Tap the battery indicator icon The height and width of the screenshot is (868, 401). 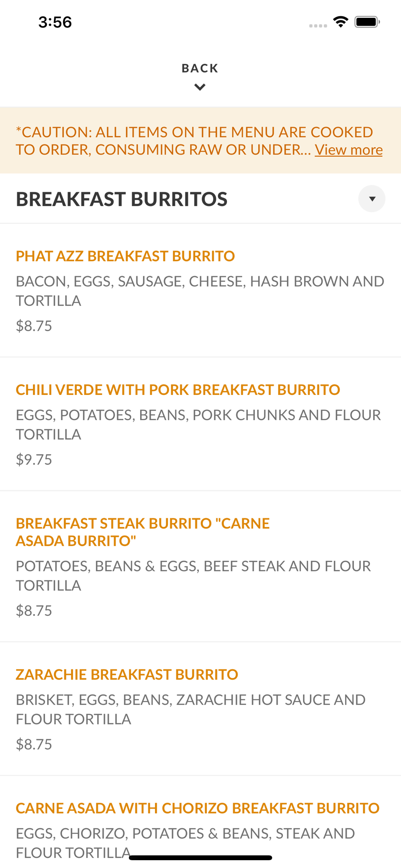(x=367, y=22)
